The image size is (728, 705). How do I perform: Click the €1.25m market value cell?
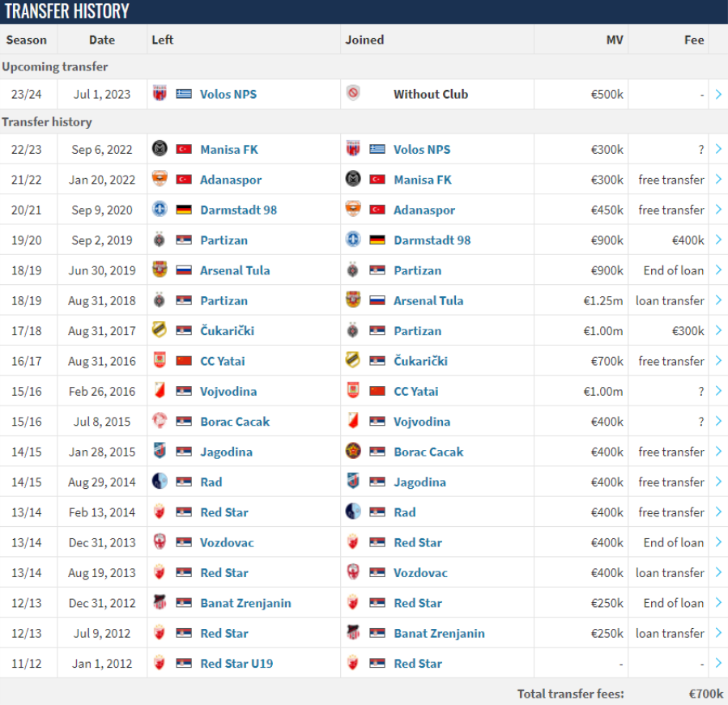tap(603, 301)
